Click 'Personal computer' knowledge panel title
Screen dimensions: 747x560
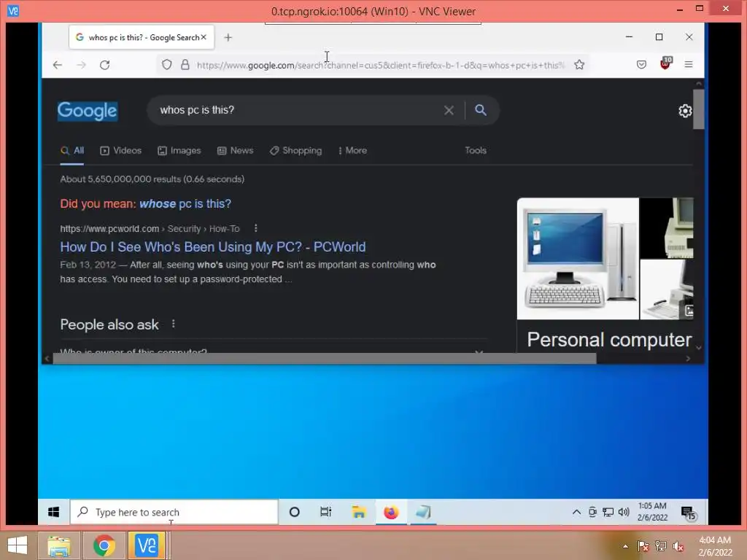coord(609,340)
